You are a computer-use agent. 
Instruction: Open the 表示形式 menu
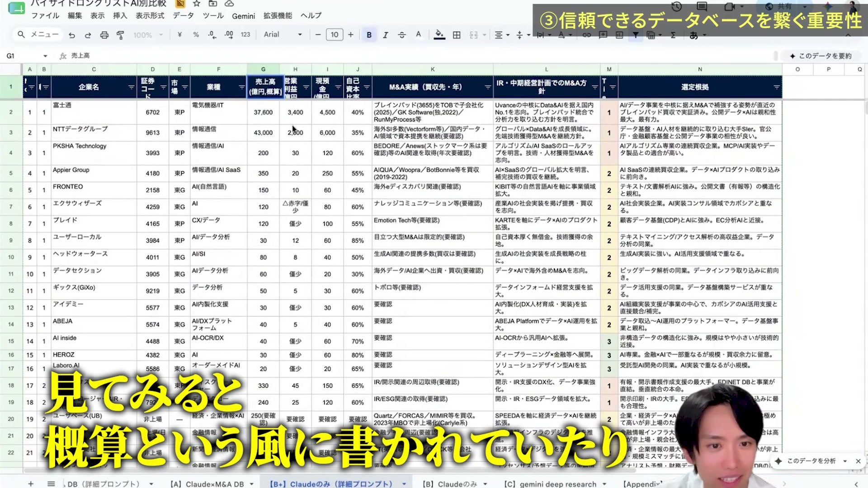[x=150, y=15]
